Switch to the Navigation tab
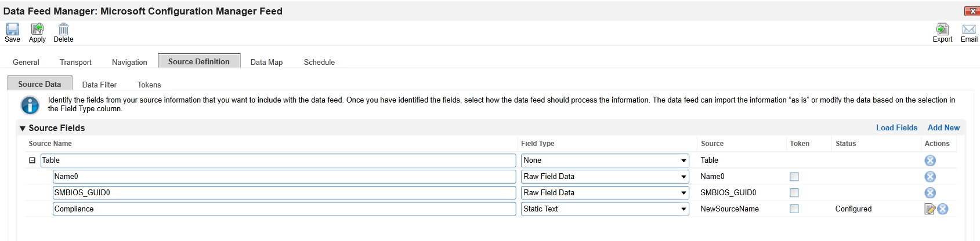This screenshot has width=980, height=241. (129, 62)
